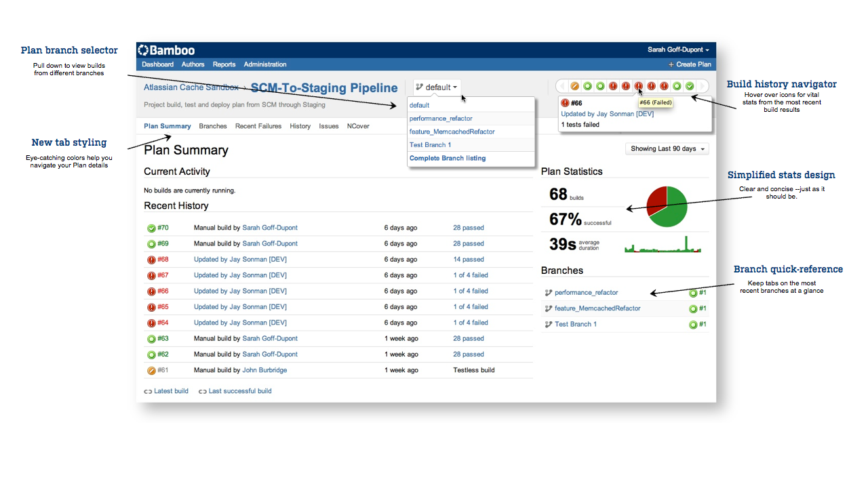Click the leftmost red failed icon in build navigator

click(x=613, y=86)
